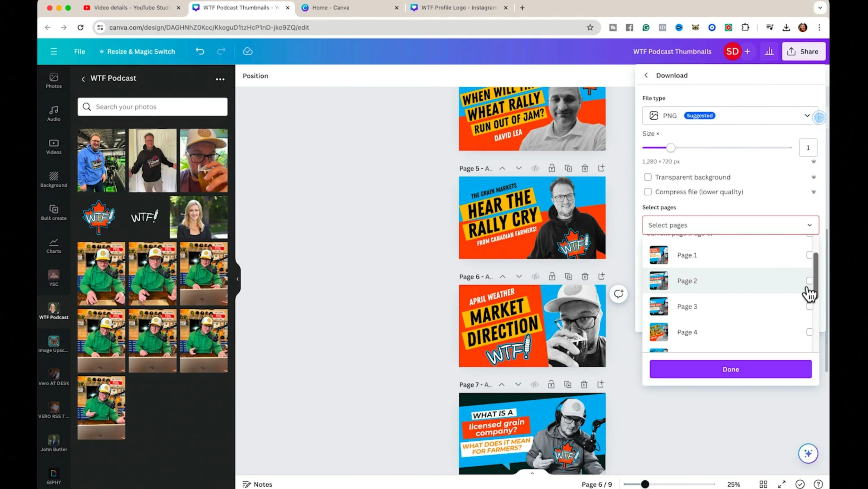Check the Page 1 checkbox
Screen dimensions: 868x489
tap(809, 255)
